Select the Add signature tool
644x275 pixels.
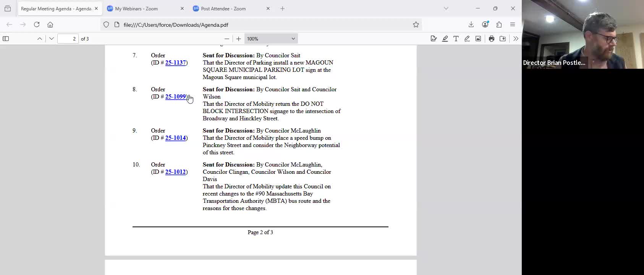point(434,39)
